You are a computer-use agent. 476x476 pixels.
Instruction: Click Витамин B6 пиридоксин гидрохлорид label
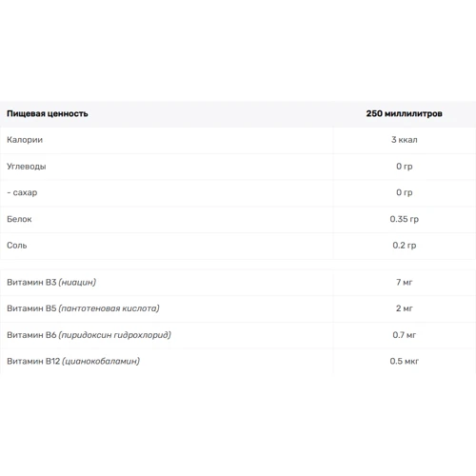click(x=89, y=335)
